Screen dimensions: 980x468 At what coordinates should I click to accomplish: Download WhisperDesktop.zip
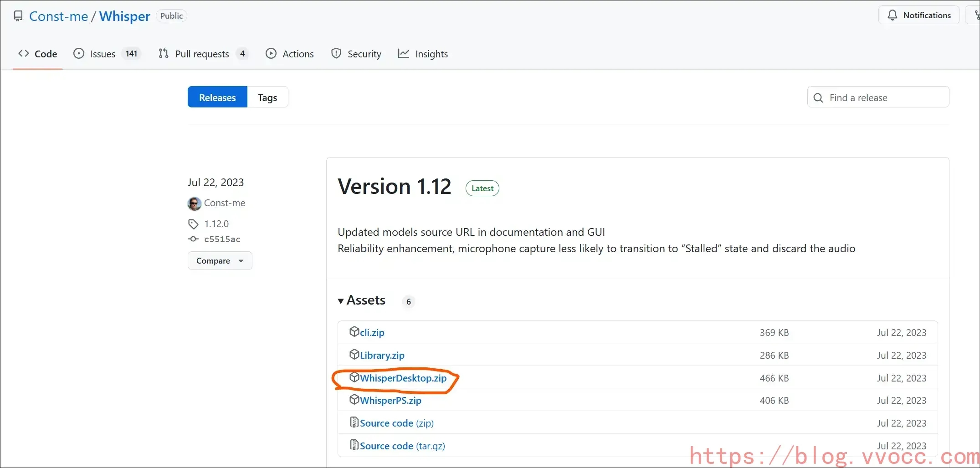pos(403,378)
